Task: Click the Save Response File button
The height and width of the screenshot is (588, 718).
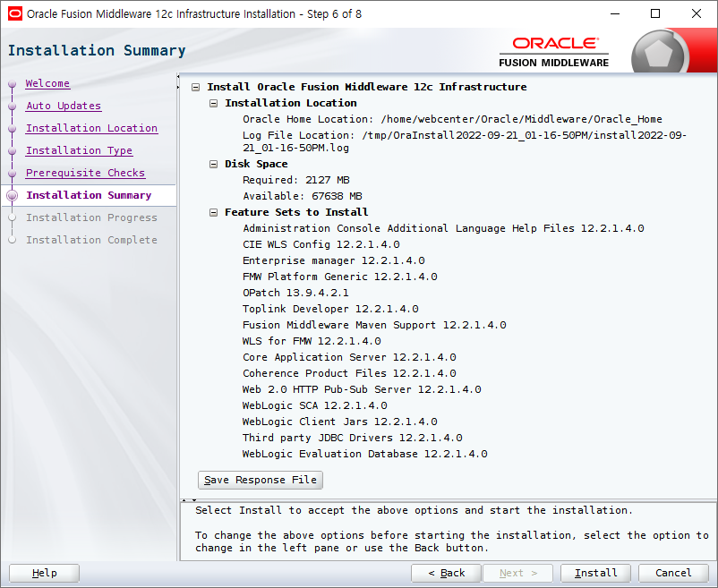Action: tap(261, 480)
